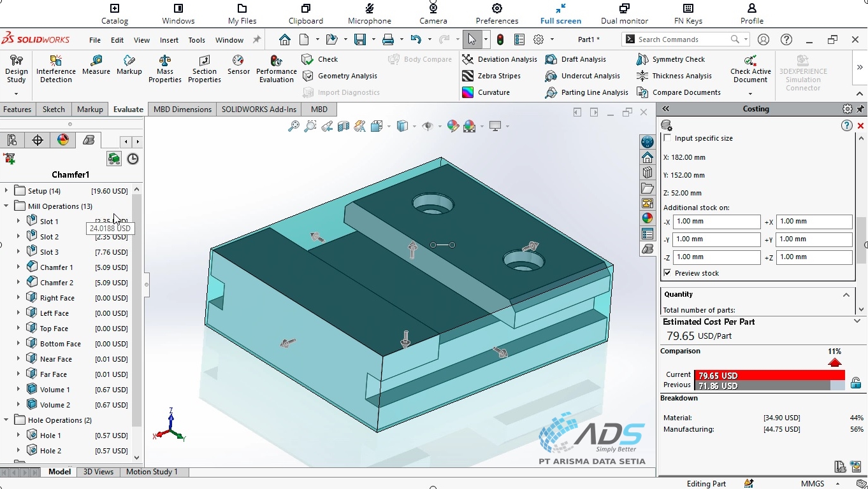The image size is (868, 489).
Task: Select the Appearances color sphere tab
Action: pyautogui.click(x=62, y=139)
